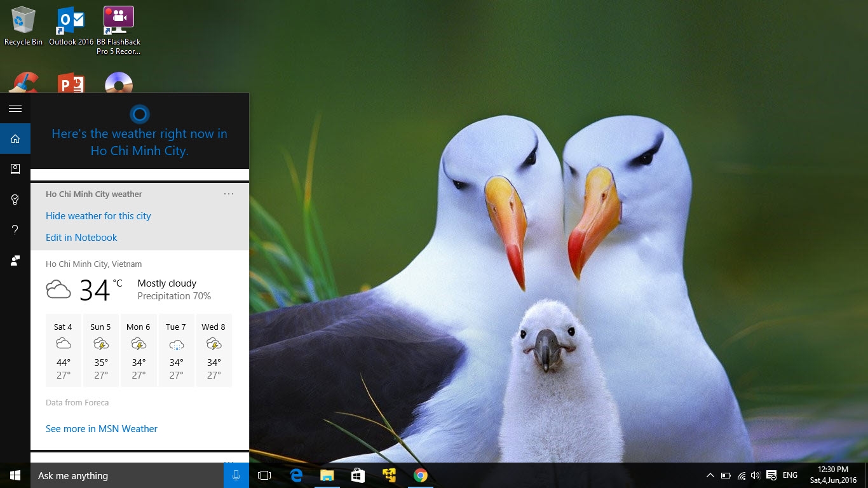Select the disc desktop icon

coord(119,83)
